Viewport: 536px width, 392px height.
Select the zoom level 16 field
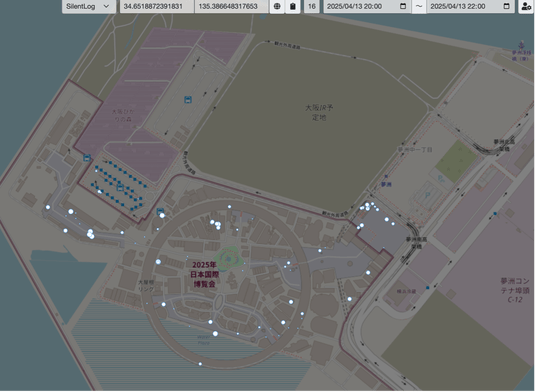click(x=312, y=6)
